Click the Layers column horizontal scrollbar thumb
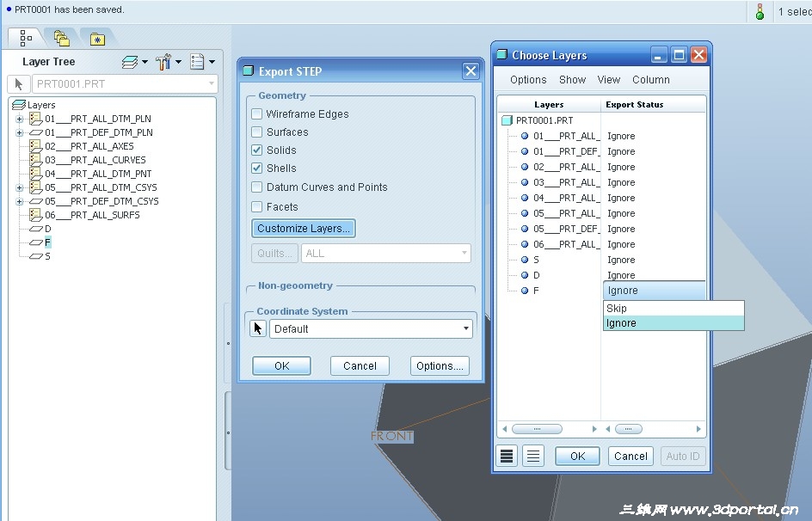Viewport: 812px width, 521px height. point(537,429)
